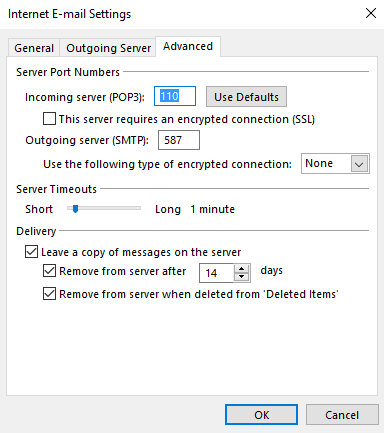The width and height of the screenshot is (384, 433).
Task: Open the Outgoing Server tab
Action: [x=108, y=48]
